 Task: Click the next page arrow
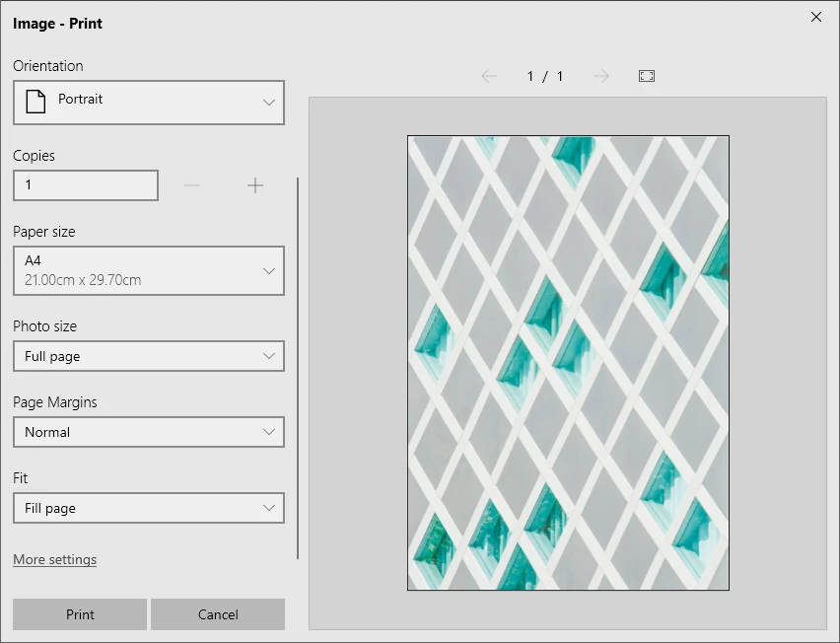[x=601, y=75]
